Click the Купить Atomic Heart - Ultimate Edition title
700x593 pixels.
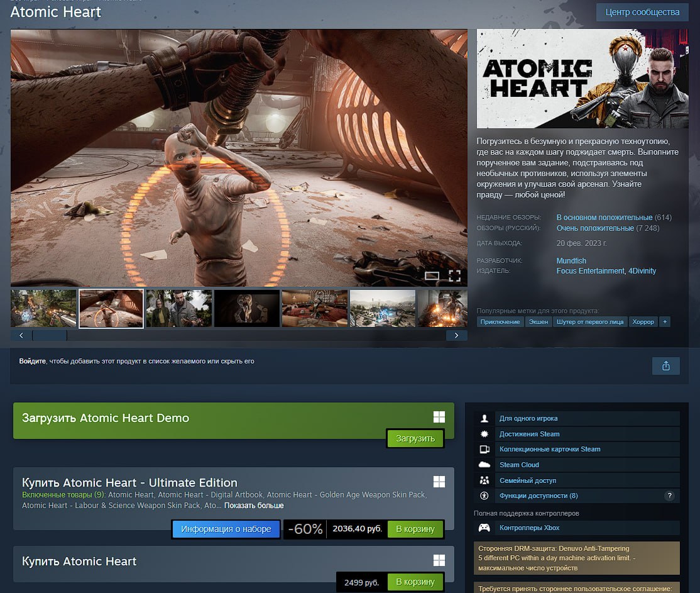129,482
